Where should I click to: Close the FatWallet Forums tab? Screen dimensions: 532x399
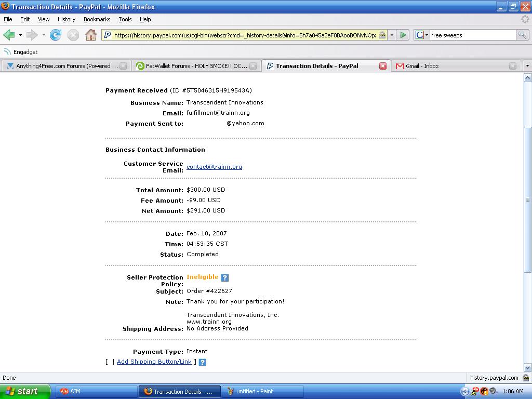click(x=253, y=66)
